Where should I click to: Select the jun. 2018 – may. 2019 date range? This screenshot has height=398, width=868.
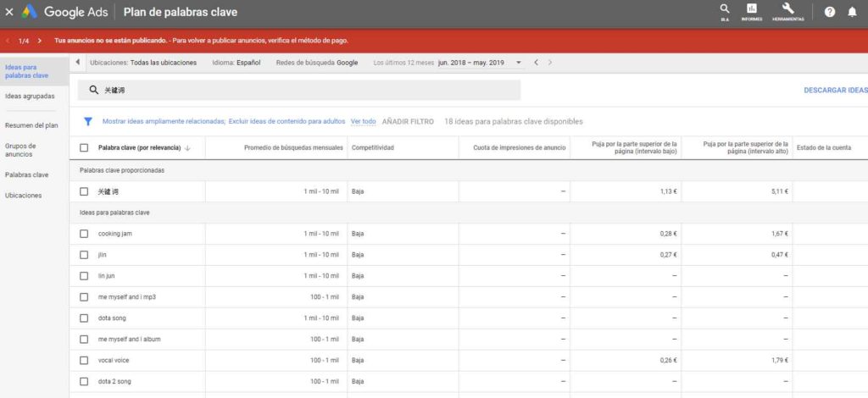471,63
